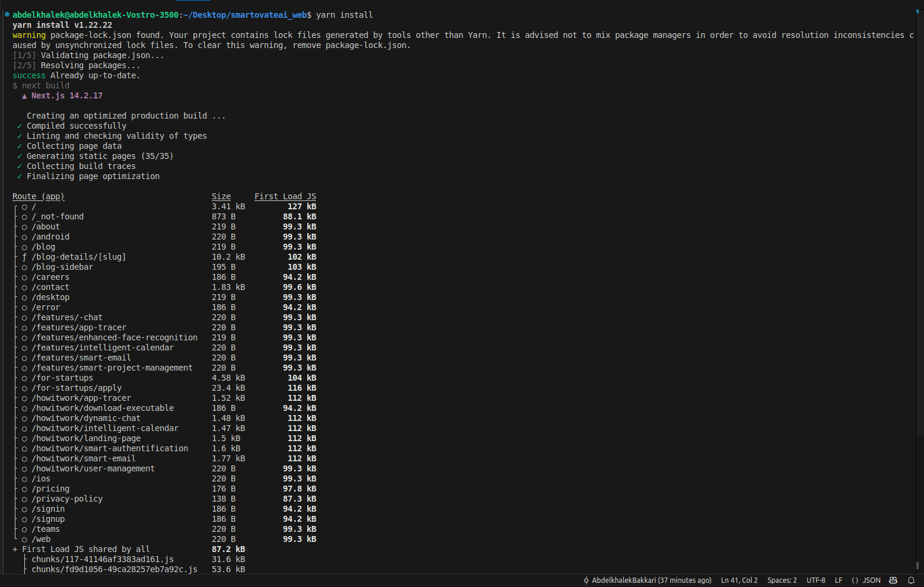This screenshot has width=924, height=587.
Task: Click the '/android' route
Action: 50,237
